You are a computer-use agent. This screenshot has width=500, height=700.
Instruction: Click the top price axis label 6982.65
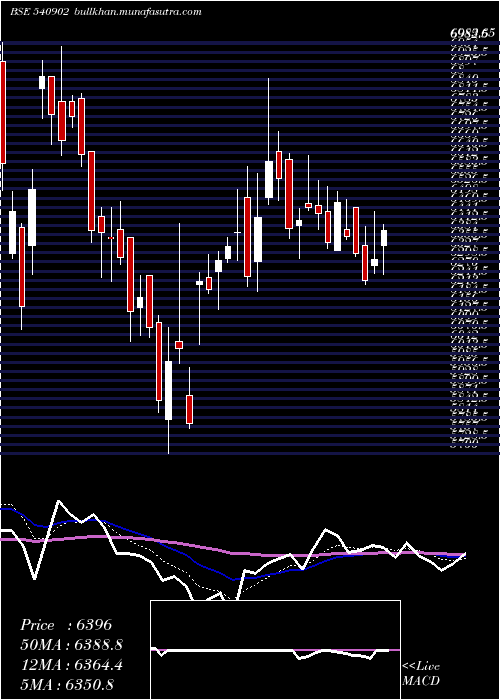[x=472, y=33]
